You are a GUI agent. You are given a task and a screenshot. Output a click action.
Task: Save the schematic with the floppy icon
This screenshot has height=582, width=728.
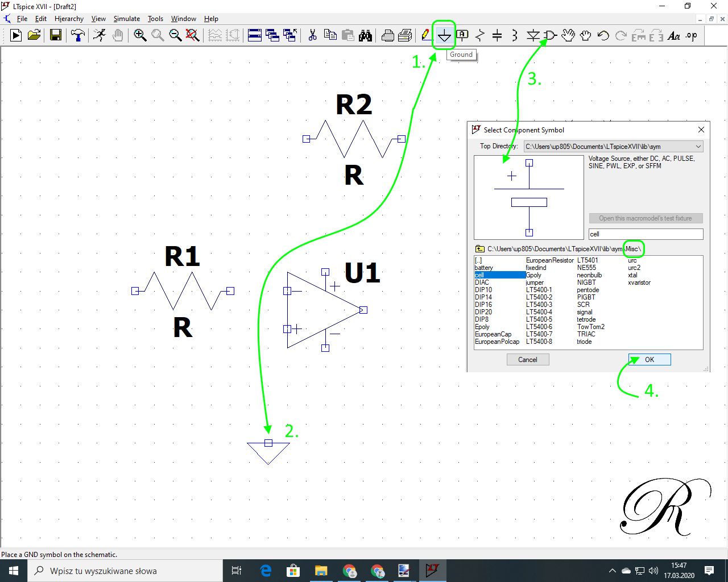click(x=56, y=35)
